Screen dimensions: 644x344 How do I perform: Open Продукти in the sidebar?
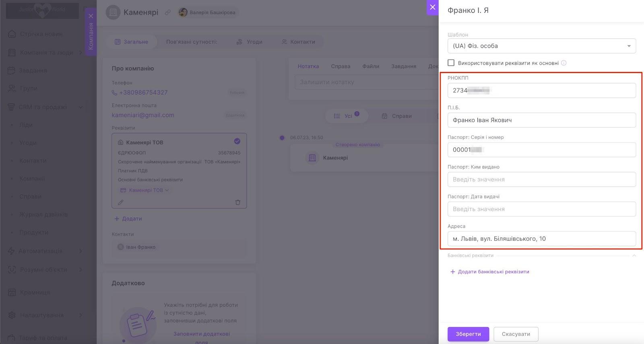coord(34,232)
